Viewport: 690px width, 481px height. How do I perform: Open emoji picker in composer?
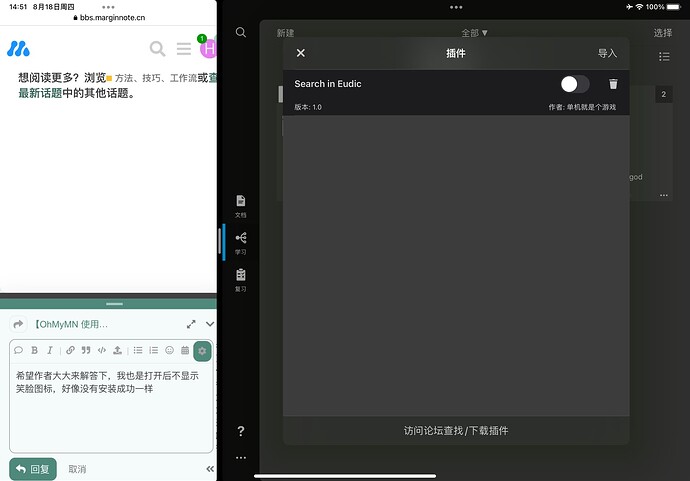click(x=169, y=350)
